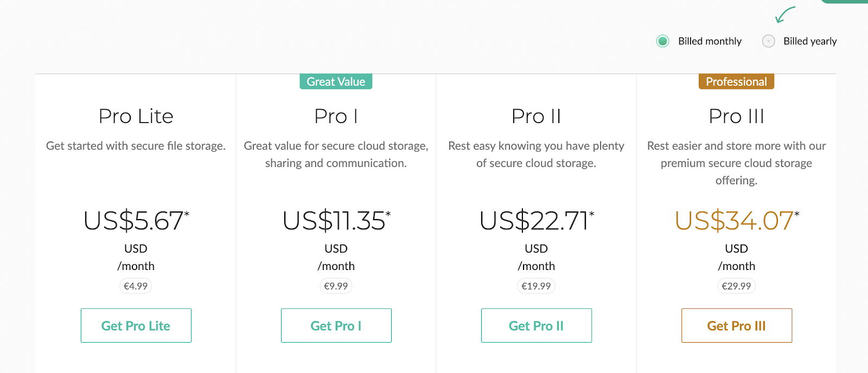Screen dimensions: 868x373
Task: Click the €29.99 euro price pill
Action: (736, 286)
